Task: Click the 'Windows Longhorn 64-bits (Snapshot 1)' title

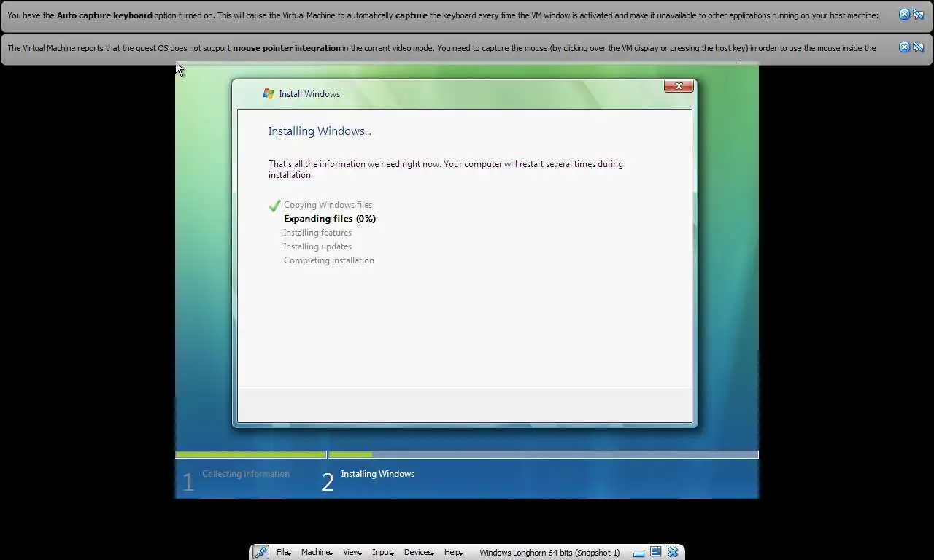Action: pyautogui.click(x=549, y=553)
